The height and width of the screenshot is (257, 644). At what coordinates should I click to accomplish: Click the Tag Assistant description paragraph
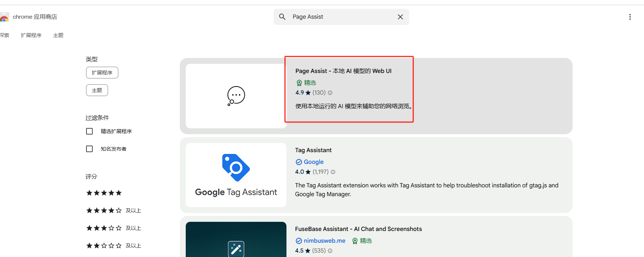427,190
